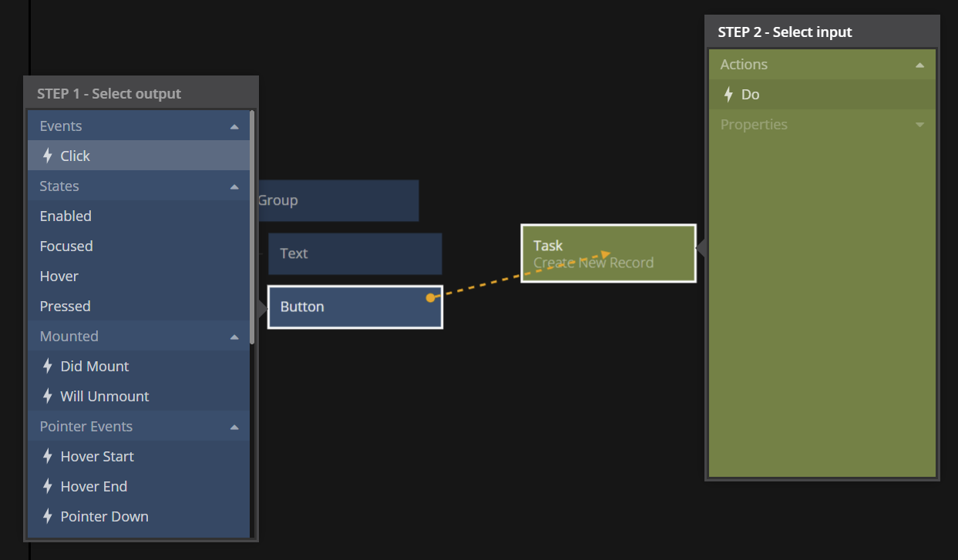Select the Task Create New Record node
This screenshot has height=560, width=958.
click(608, 253)
